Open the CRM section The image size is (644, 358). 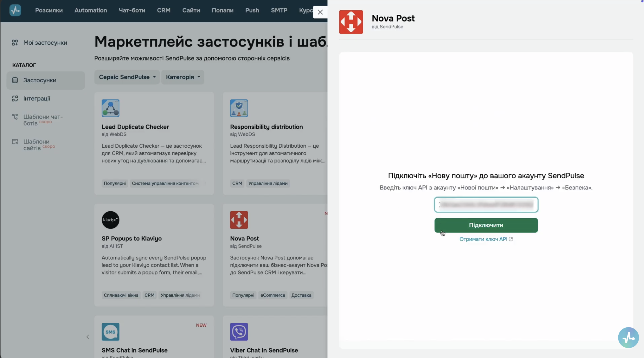pos(164,10)
